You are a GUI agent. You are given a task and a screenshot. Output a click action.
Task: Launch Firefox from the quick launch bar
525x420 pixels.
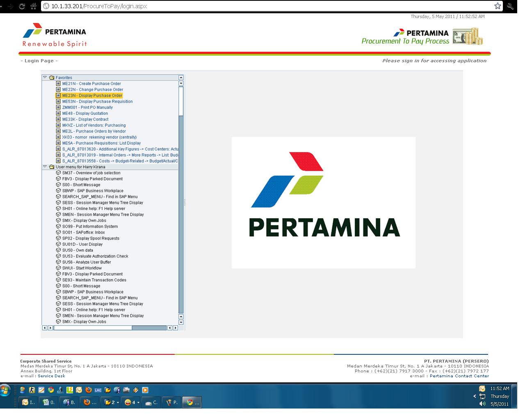click(88, 390)
